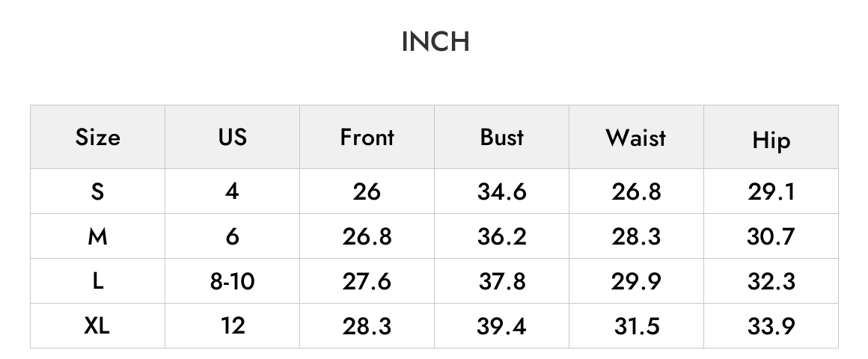
Task: Click the US size 12 cell
Action: (x=233, y=326)
